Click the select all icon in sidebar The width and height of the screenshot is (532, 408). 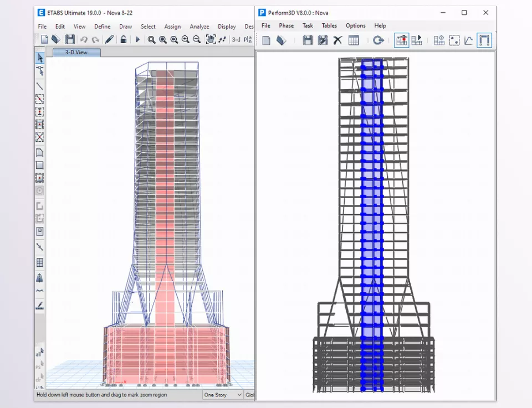point(40,353)
